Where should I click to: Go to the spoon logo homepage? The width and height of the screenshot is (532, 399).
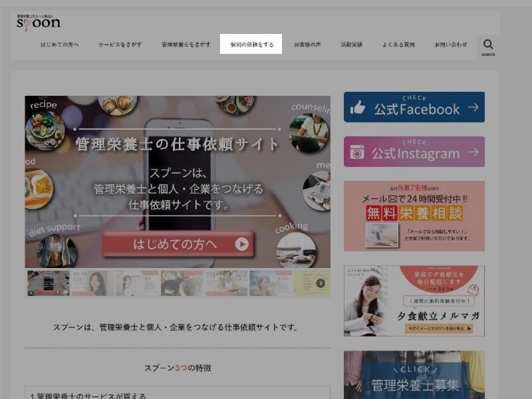click(39, 23)
